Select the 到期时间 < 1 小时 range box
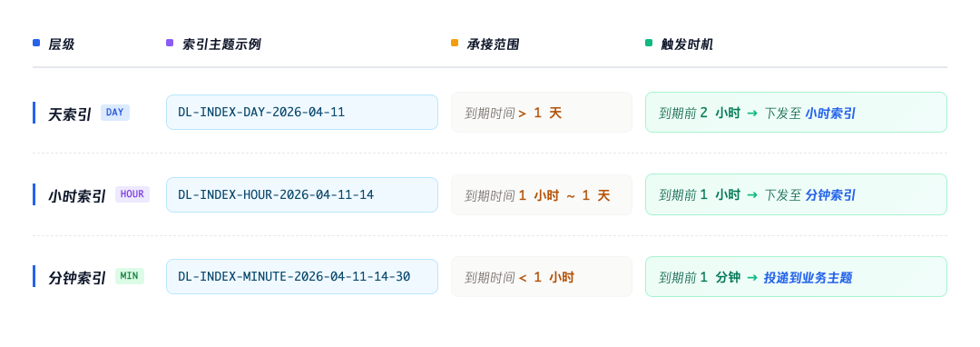 (x=541, y=276)
